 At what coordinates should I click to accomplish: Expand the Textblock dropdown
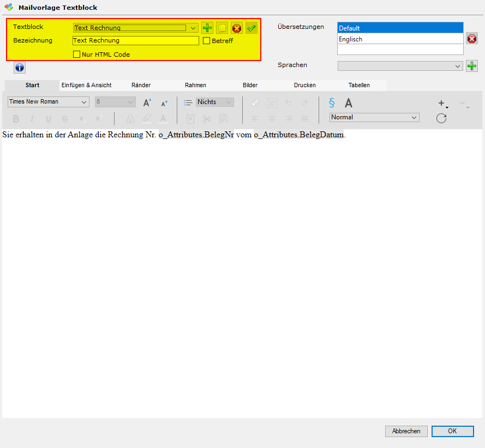193,28
